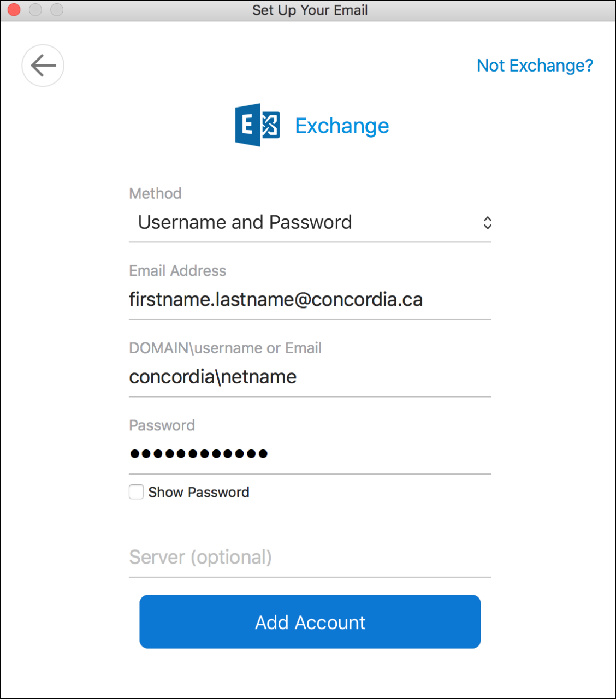Close the window with the red button
The width and height of the screenshot is (616, 699).
(x=14, y=10)
